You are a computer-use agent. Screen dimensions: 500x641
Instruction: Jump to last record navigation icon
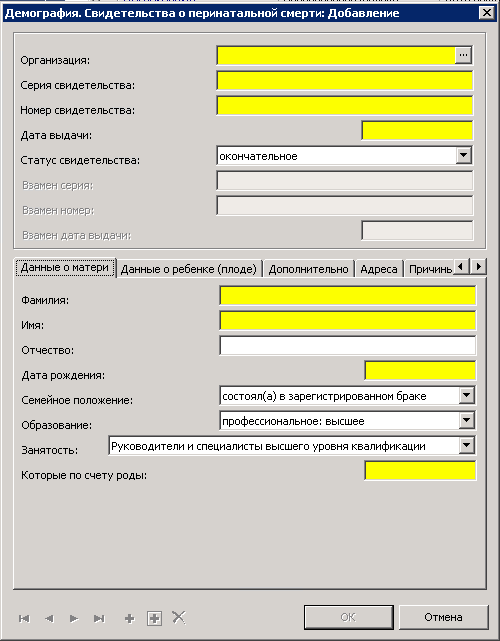[99, 619]
